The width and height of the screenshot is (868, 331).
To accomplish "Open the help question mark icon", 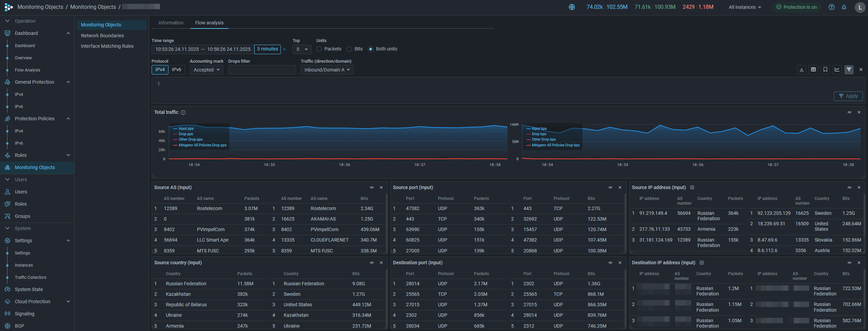I will 831,7.
